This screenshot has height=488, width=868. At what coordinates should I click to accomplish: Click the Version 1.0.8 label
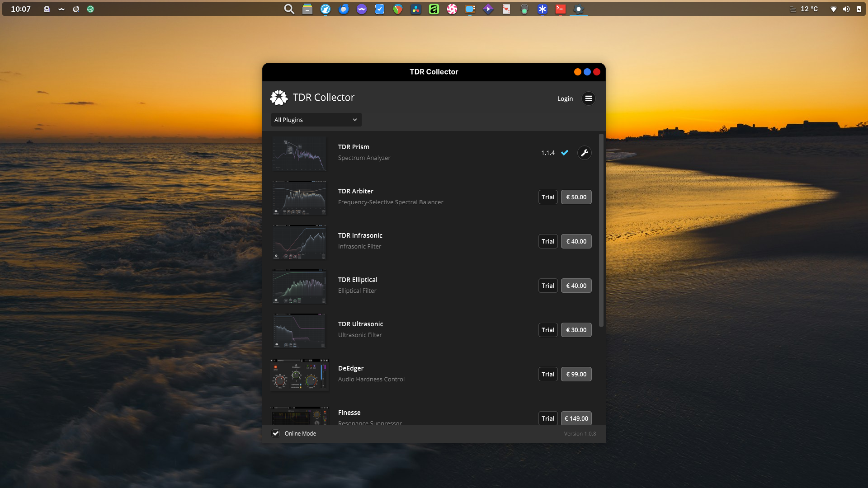coord(580,434)
